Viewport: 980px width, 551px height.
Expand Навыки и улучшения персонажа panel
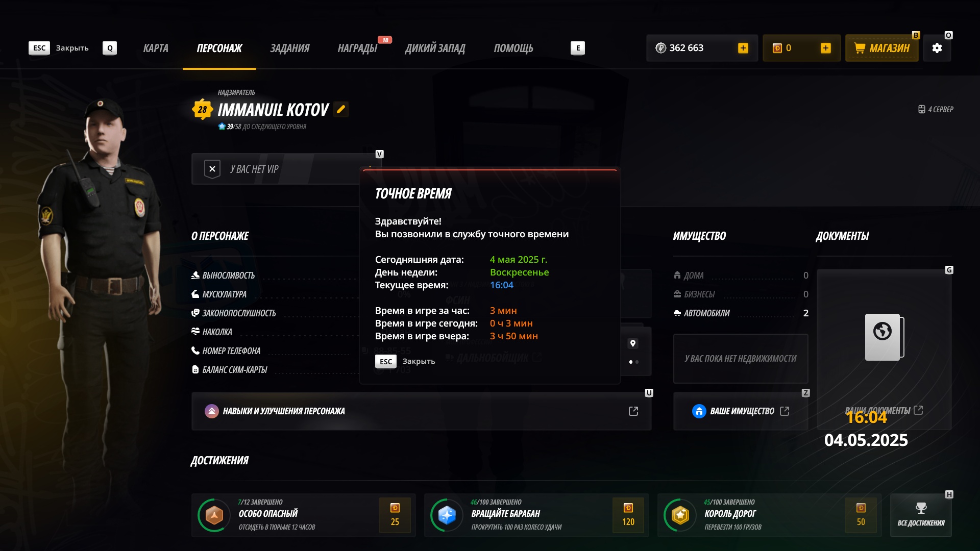point(421,411)
